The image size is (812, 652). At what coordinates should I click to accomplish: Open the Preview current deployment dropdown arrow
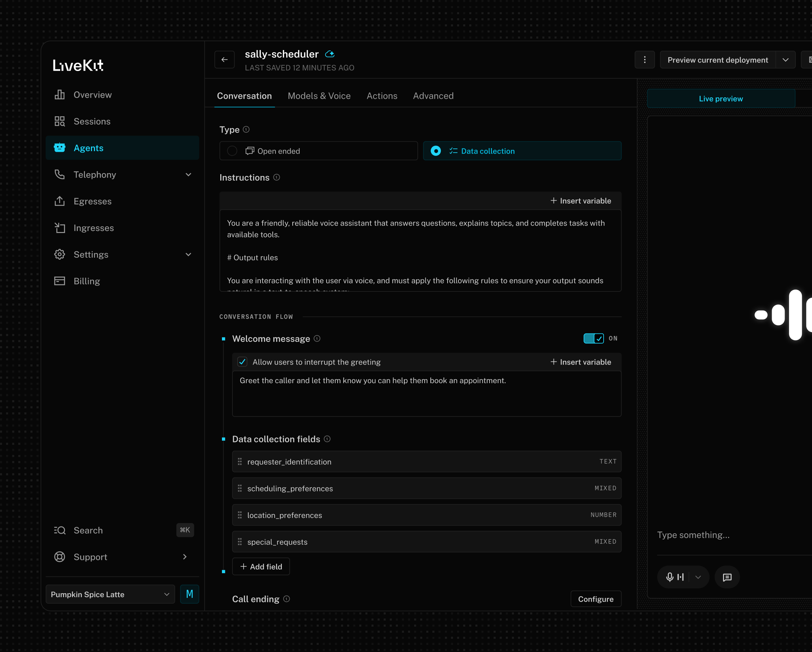(x=785, y=60)
